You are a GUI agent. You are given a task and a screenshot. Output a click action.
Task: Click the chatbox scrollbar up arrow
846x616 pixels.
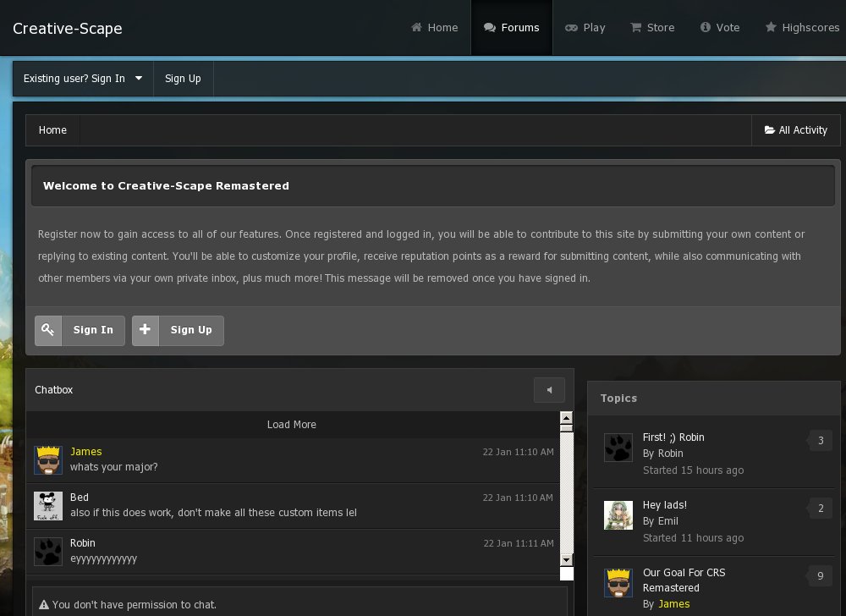click(567, 417)
